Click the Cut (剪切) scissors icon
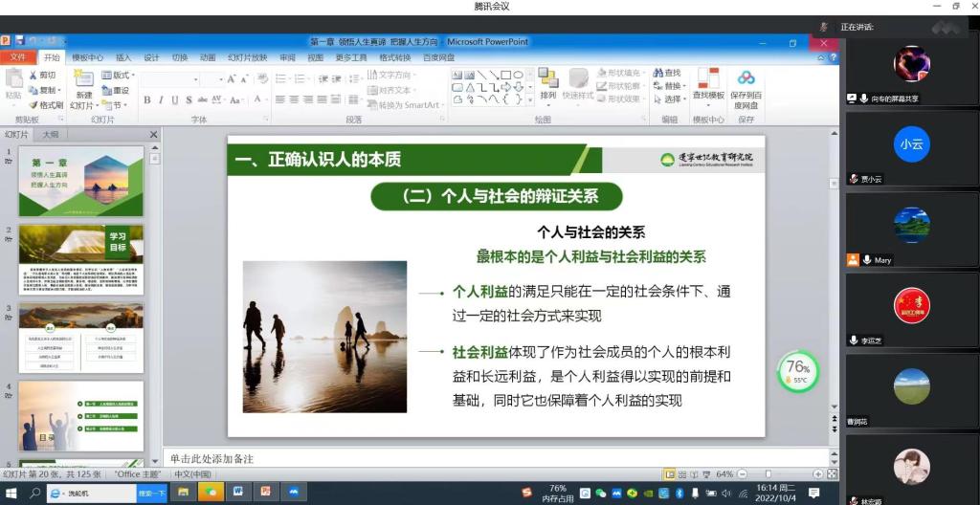The width and height of the screenshot is (980, 505). coord(33,75)
